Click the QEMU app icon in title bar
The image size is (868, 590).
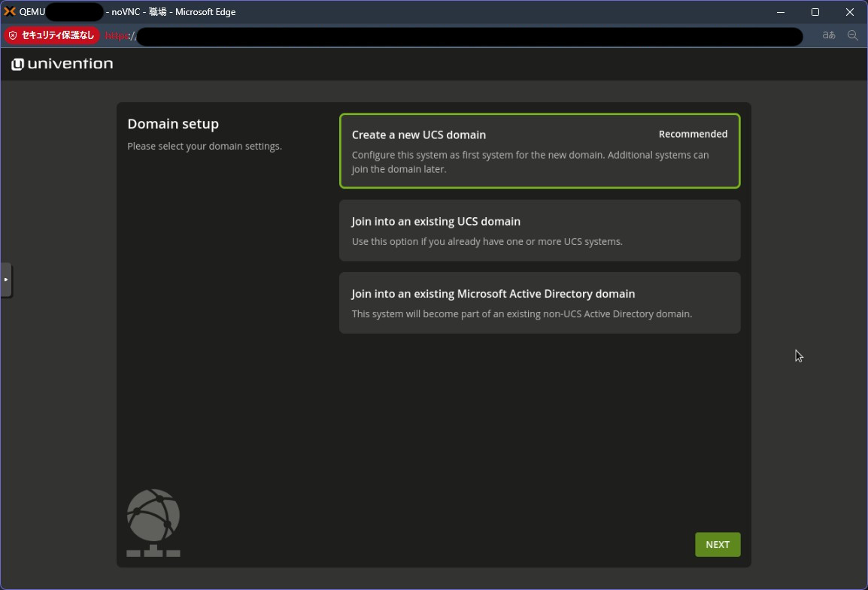coord(10,11)
